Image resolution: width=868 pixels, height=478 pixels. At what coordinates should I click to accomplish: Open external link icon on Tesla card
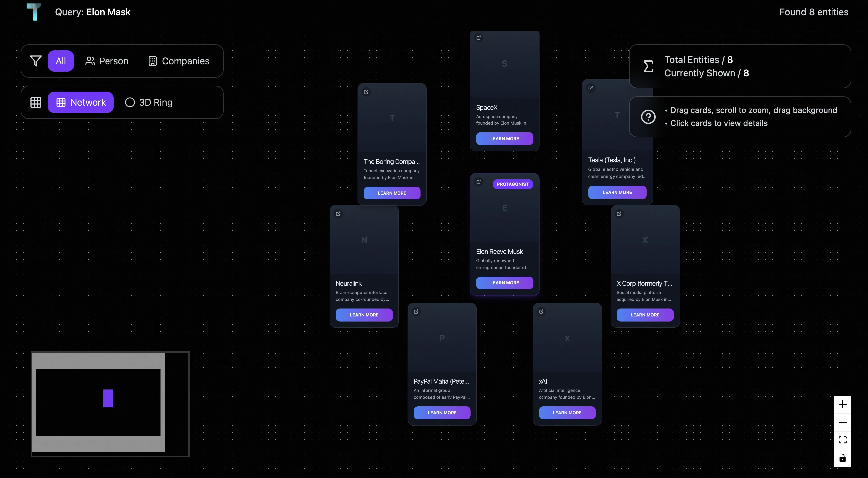[x=591, y=88]
